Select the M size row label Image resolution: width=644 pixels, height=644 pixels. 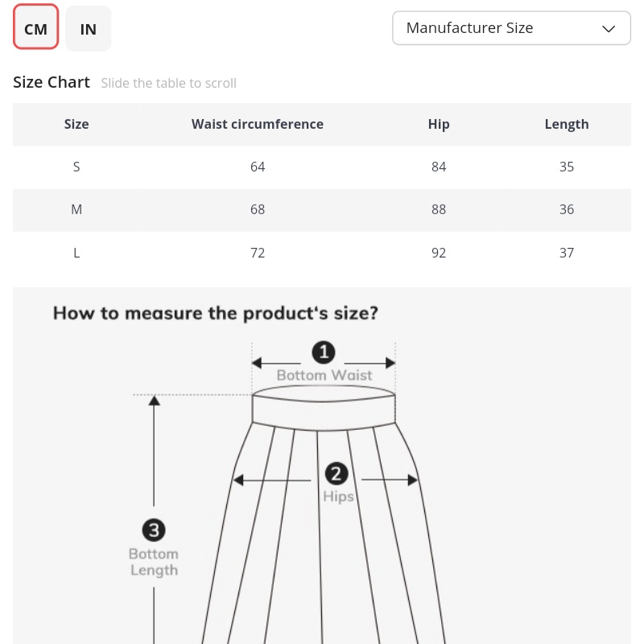click(x=76, y=209)
